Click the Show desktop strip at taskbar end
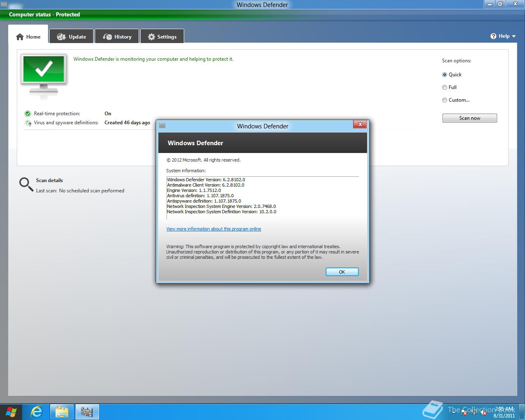525x420 pixels. click(522, 412)
